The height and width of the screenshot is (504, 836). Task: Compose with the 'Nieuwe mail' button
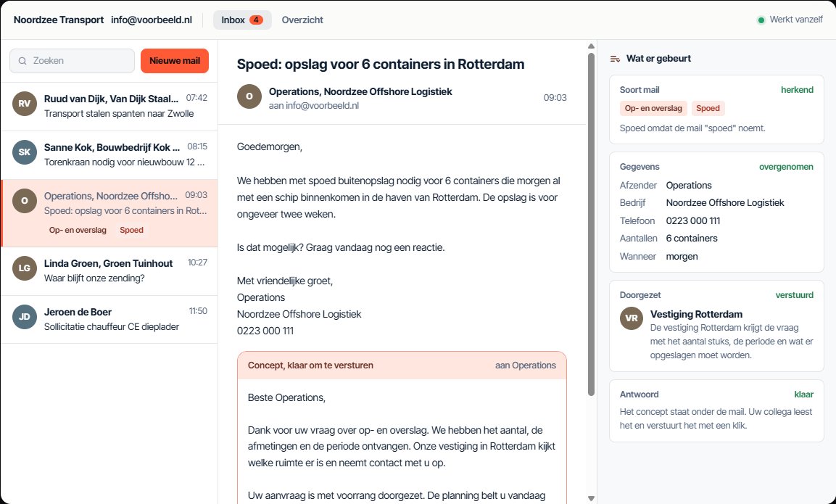point(174,61)
